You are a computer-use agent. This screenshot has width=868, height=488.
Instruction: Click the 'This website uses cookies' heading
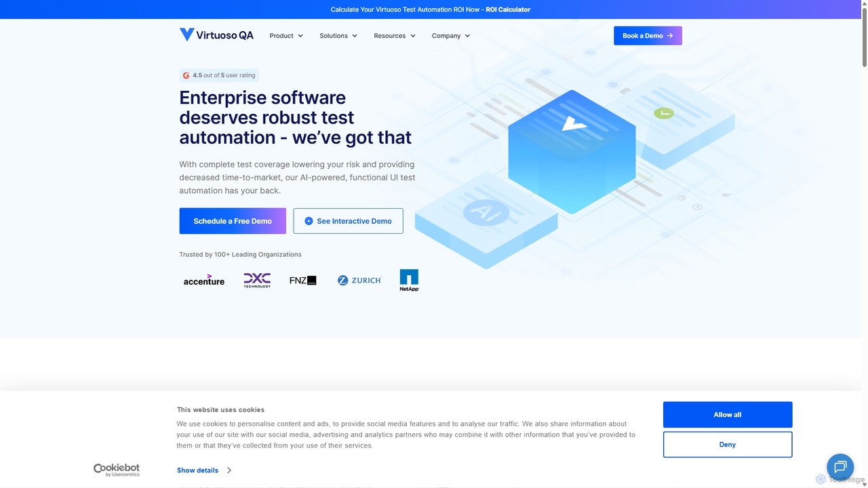220,409
